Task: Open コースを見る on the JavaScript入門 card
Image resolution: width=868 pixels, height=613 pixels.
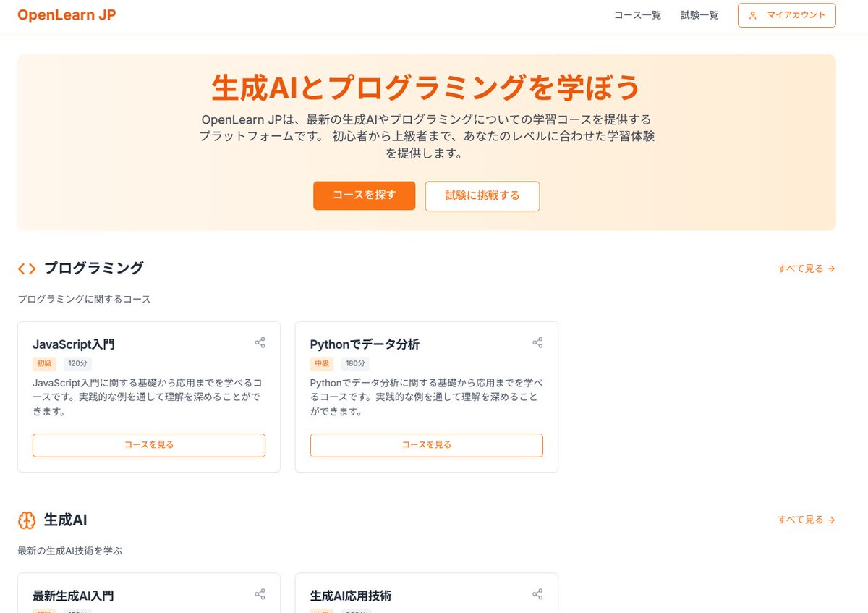Action: click(148, 444)
